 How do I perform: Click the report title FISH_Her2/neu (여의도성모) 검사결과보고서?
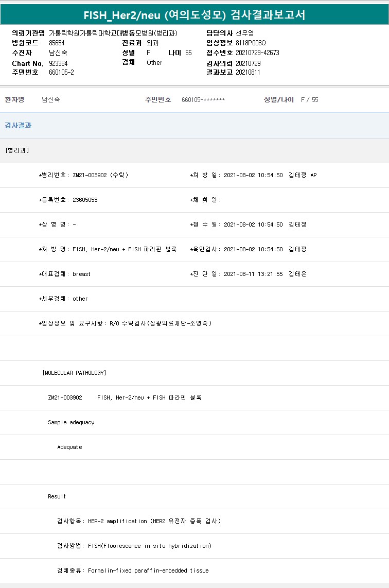coord(194,15)
